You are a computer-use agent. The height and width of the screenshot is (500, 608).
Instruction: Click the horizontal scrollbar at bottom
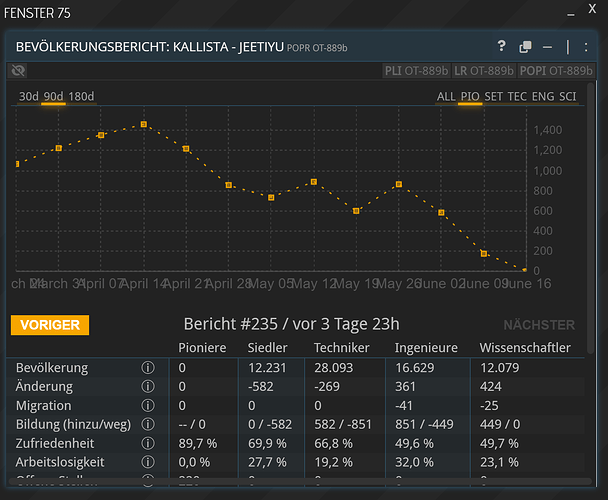[x=300, y=481]
